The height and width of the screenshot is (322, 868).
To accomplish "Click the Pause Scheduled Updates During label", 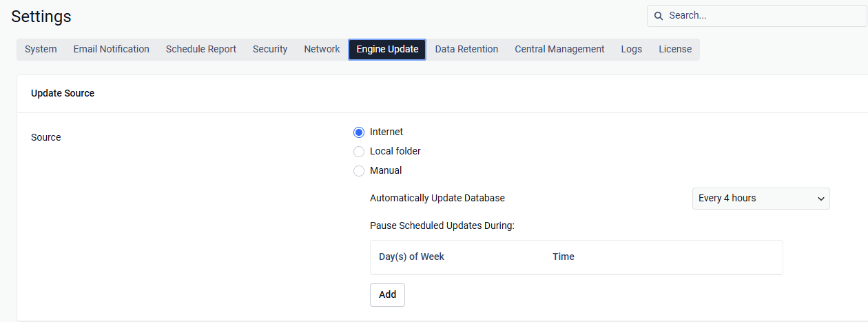I will point(442,225).
